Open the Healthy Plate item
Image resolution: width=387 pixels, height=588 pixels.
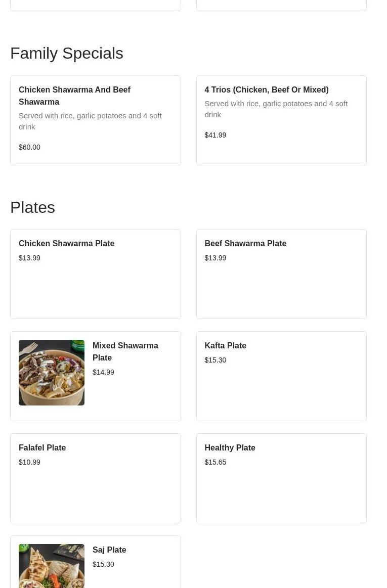click(230, 448)
